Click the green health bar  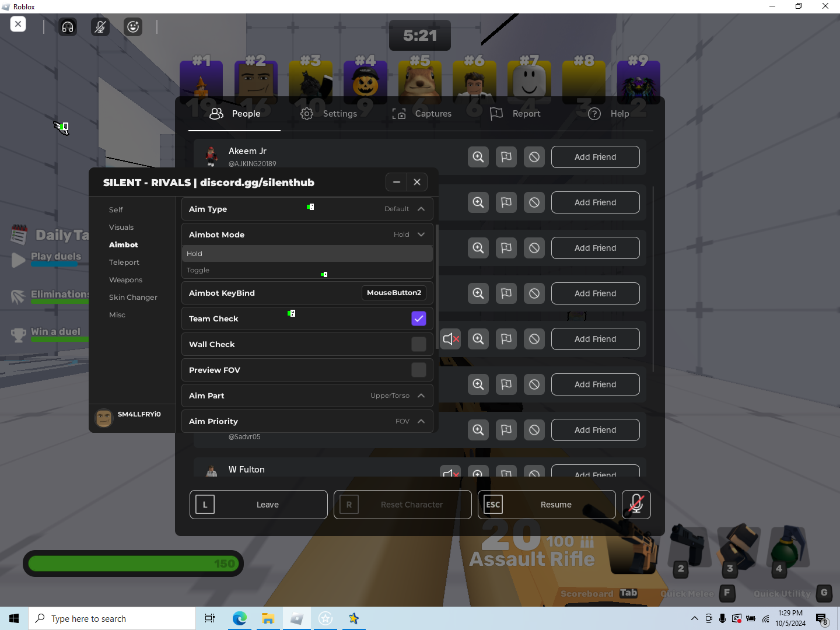(x=133, y=563)
